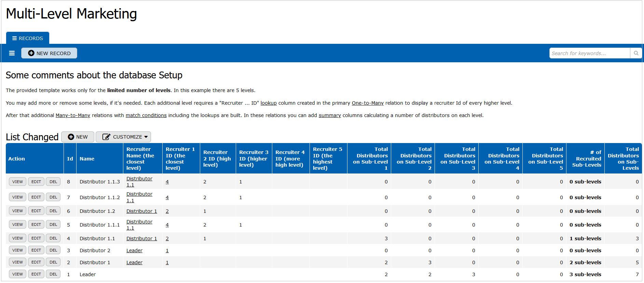Viewport: 644px width, 283px height.
Task: Sort by the Id column header
Action: coord(70,159)
